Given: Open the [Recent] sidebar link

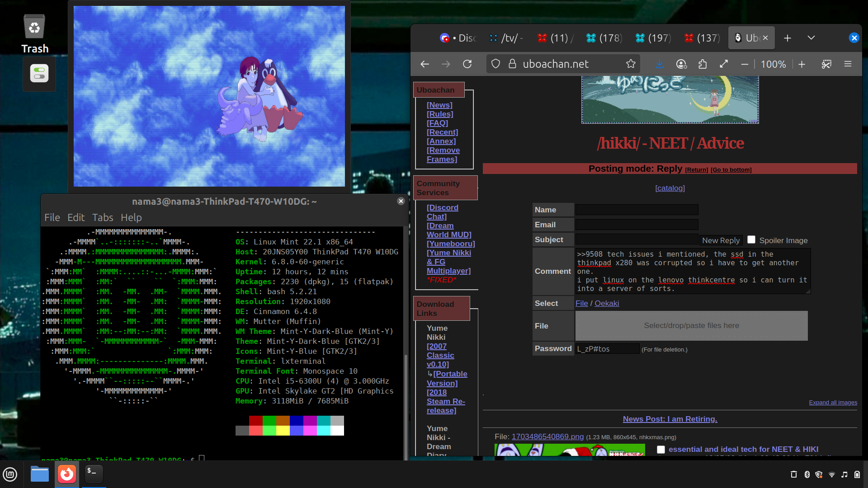Looking at the screenshot, I should click(442, 132).
